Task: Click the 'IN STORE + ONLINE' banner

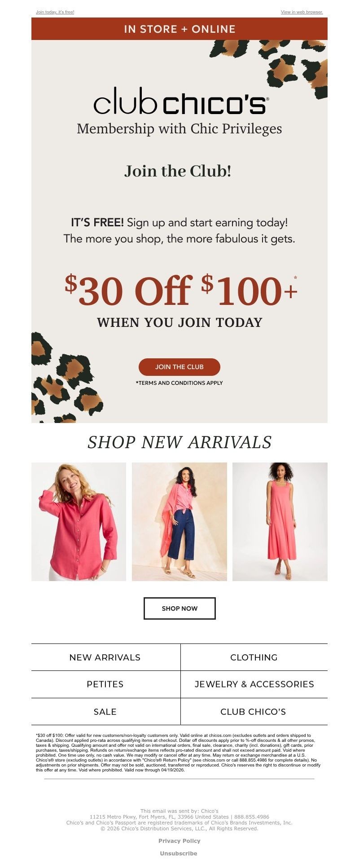Action: pos(179,29)
